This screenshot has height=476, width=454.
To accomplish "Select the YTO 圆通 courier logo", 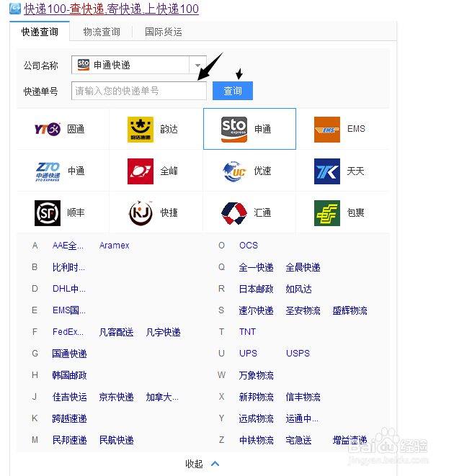I will tap(48, 130).
